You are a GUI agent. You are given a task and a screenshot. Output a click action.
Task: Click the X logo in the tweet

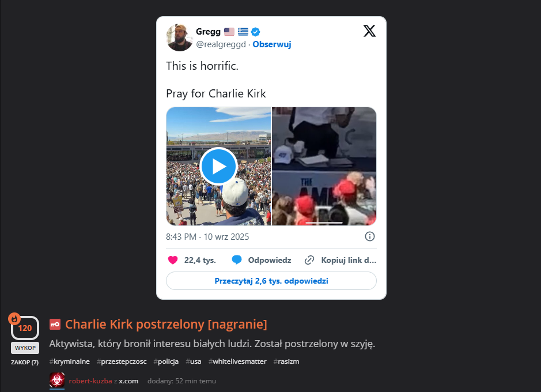(369, 31)
